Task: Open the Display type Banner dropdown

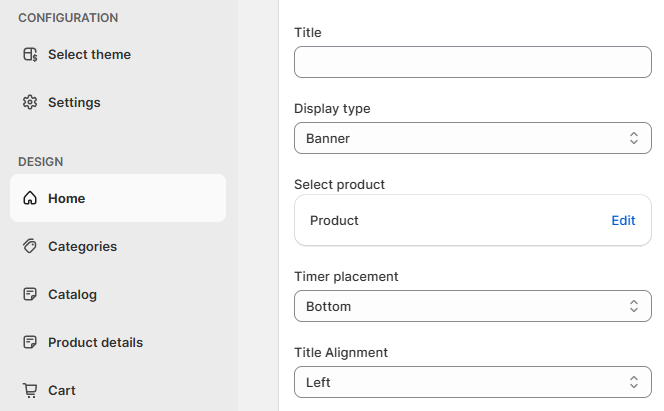Action: (x=473, y=138)
